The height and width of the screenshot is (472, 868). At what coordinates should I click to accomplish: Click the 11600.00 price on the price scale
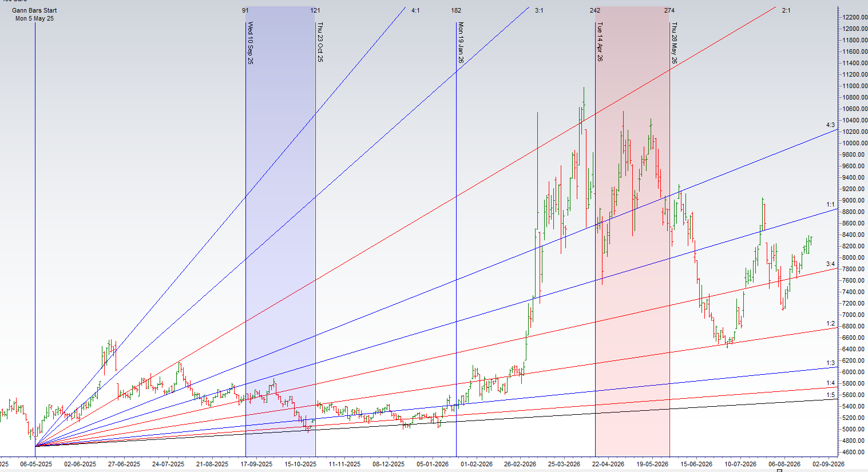(854, 51)
